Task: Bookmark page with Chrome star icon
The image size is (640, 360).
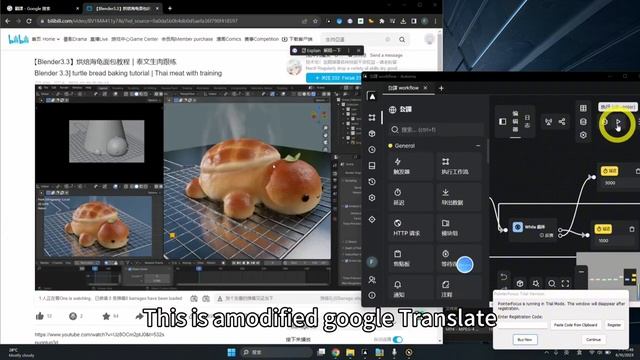Action: pyautogui.click(x=315, y=21)
